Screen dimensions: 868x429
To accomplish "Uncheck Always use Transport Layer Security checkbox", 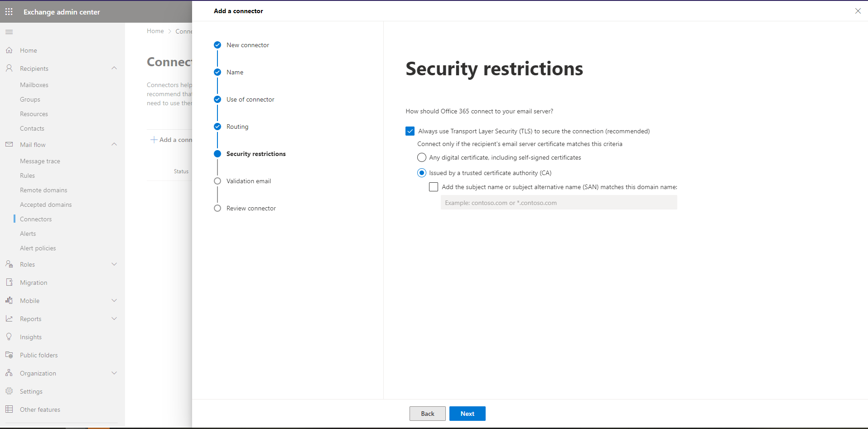I will click(x=410, y=132).
